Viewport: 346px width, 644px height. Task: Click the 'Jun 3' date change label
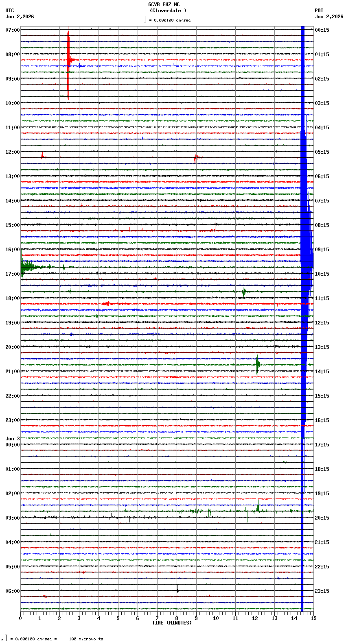pos(13,439)
